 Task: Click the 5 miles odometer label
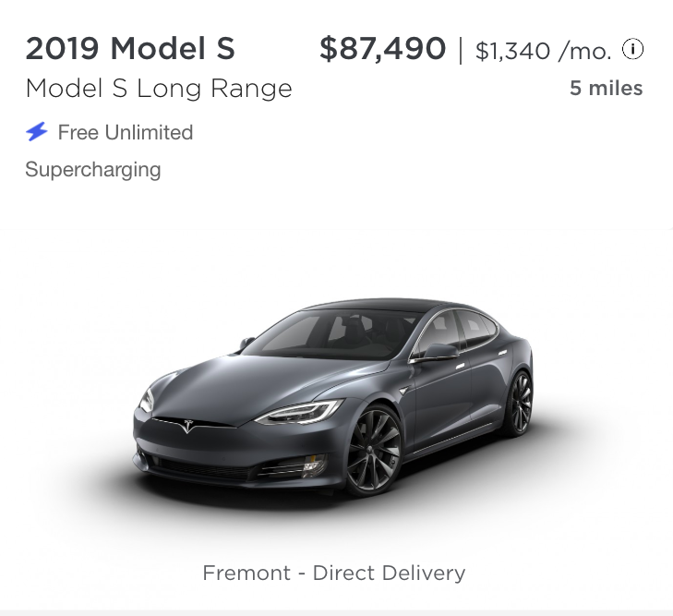click(x=606, y=89)
